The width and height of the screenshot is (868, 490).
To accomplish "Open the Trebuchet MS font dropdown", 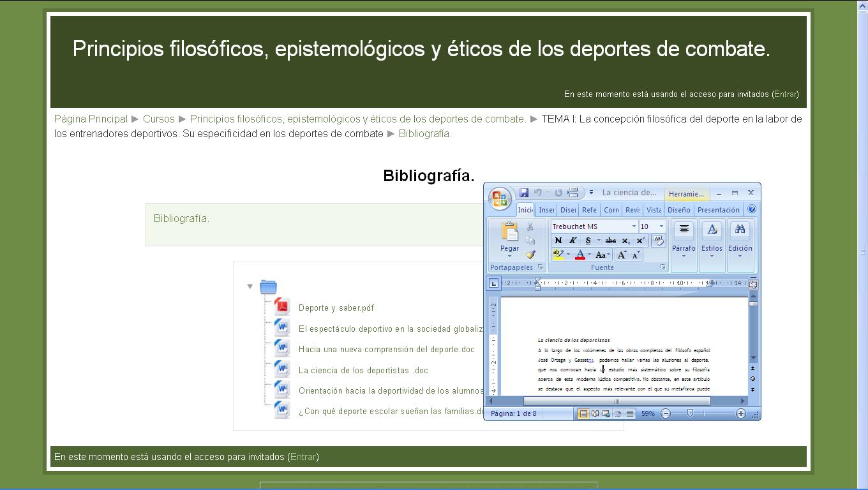I will (634, 227).
